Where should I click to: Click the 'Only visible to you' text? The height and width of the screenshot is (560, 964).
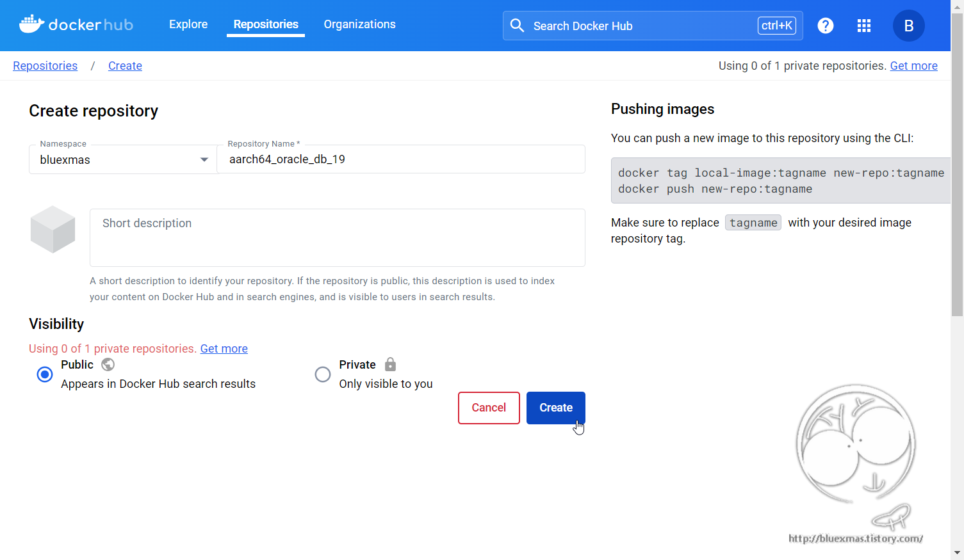tap(386, 384)
